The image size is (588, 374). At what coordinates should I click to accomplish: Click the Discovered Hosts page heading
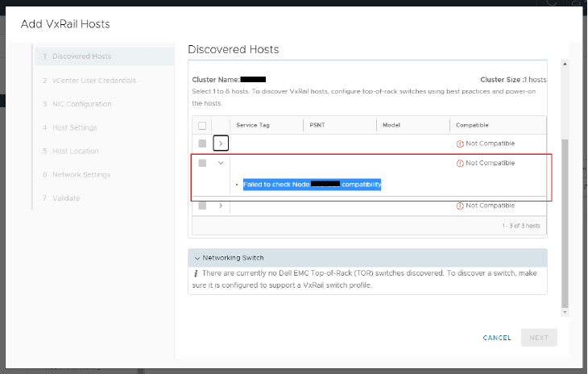[x=234, y=49]
